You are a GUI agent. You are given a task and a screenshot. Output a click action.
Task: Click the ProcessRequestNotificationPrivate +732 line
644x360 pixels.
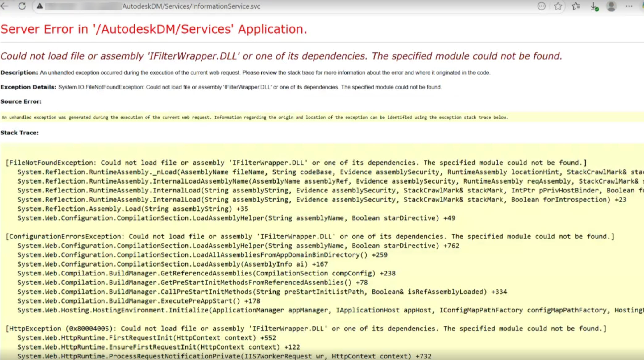point(224,356)
